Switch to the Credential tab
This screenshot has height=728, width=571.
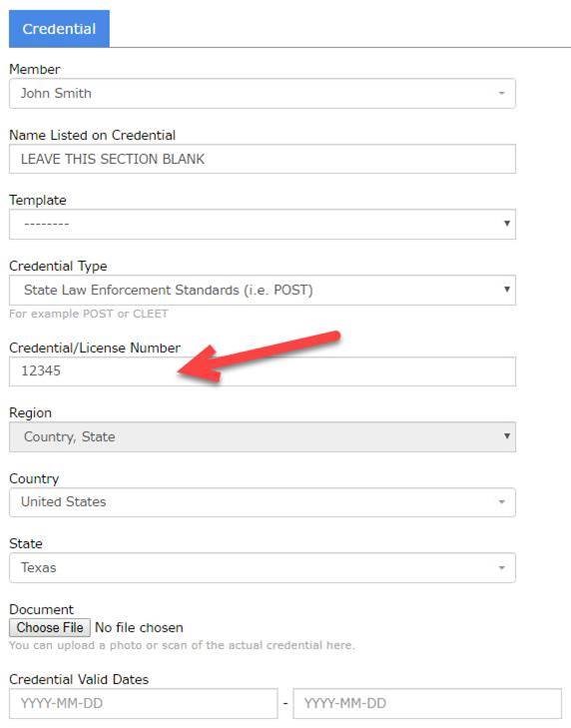59,29
